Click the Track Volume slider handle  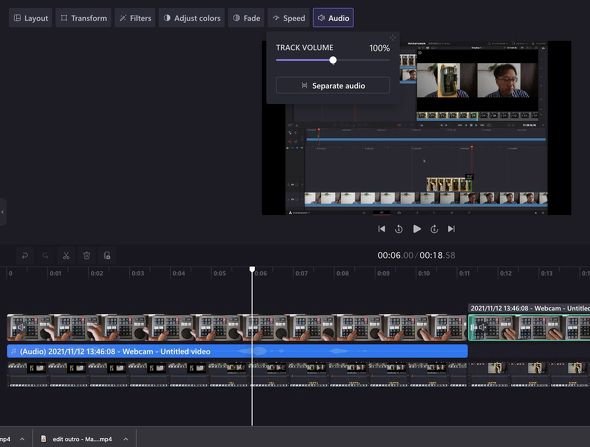pyautogui.click(x=333, y=60)
